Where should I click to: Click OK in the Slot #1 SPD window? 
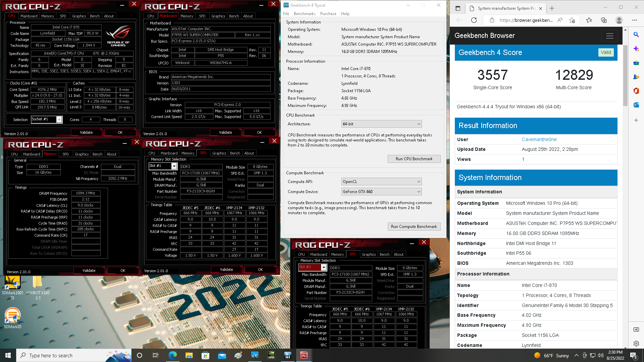coord(260,269)
